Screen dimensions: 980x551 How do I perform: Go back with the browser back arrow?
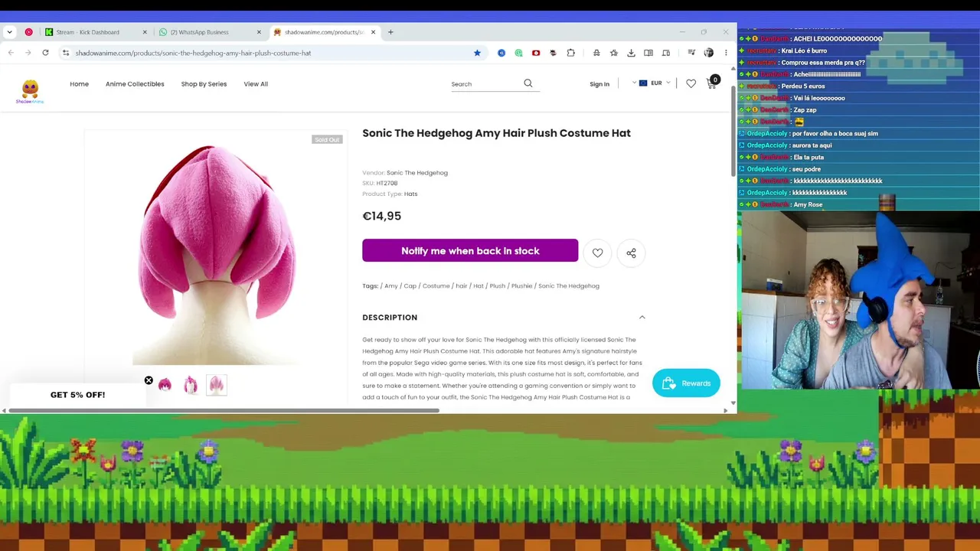pyautogui.click(x=11, y=53)
